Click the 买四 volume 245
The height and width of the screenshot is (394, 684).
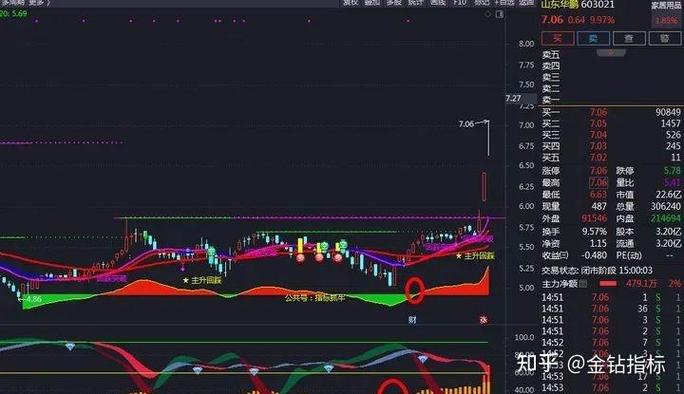click(673, 146)
